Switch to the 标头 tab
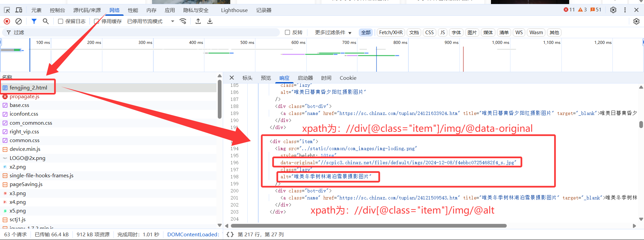Screen dimensions: 644x240 tap(247, 78)
